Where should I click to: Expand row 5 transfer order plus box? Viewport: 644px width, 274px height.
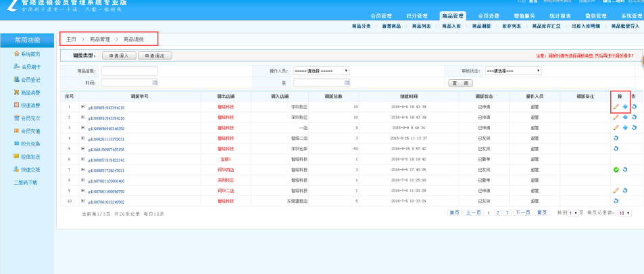pyautogui.click(x=82, y=149)
